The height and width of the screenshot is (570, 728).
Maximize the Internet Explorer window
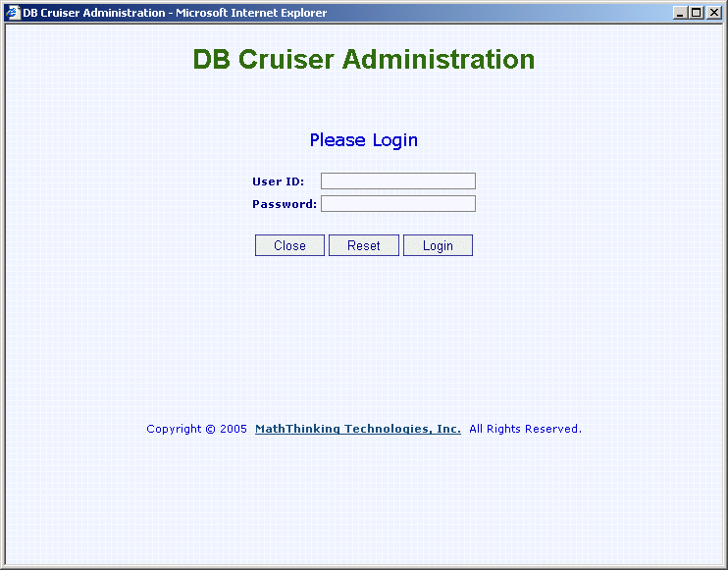tap(697, 13)
